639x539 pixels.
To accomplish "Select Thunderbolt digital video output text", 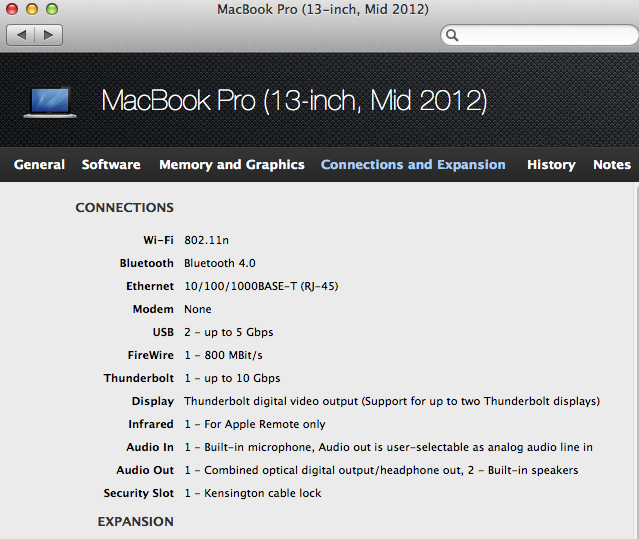I will 392,401.
